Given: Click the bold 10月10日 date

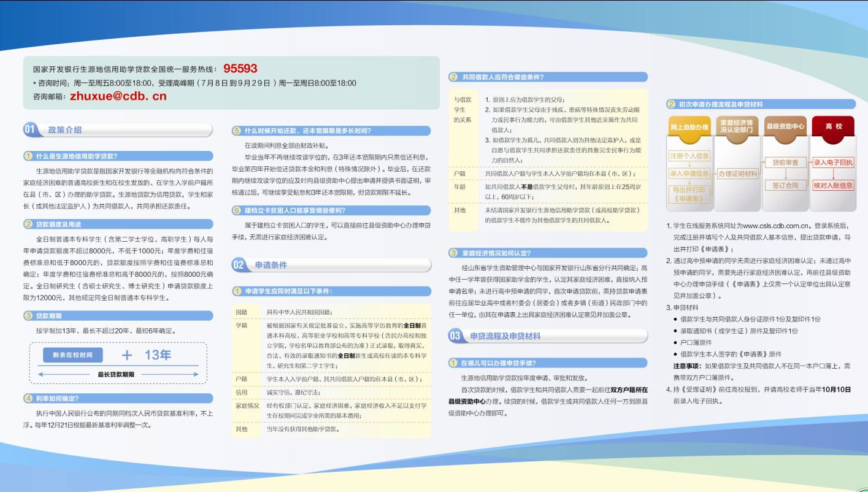Looking at the screenshot, I should pos(835,390).
